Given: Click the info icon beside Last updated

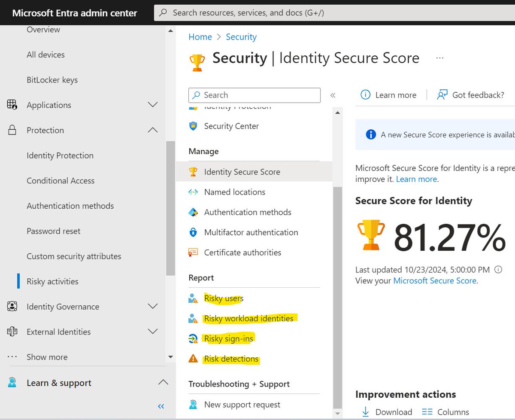Looking at the screenshot, I should click(x=498, y=270).
